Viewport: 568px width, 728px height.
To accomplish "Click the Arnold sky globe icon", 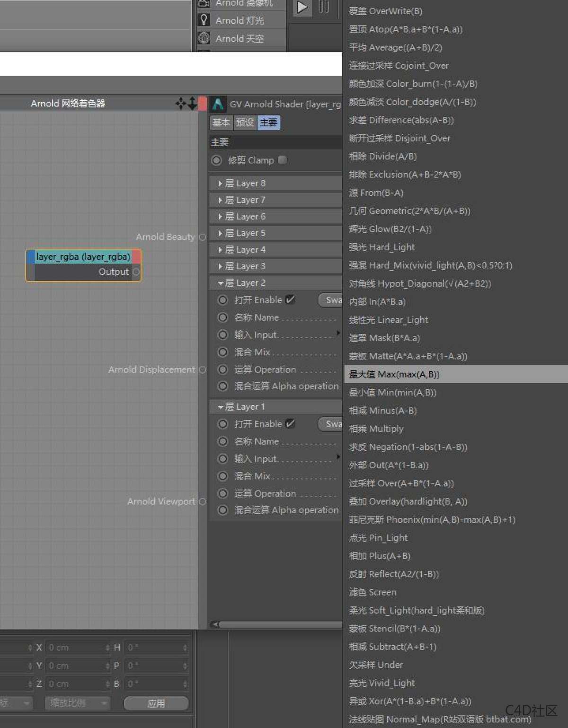I will 204,38.
